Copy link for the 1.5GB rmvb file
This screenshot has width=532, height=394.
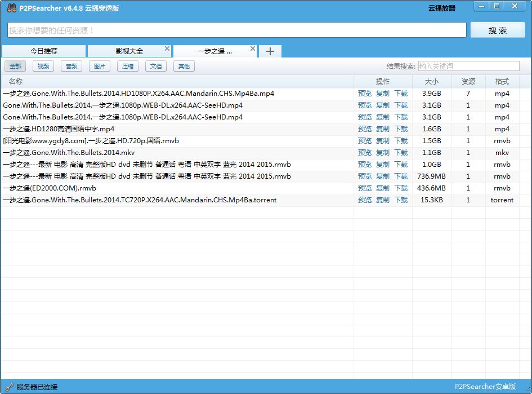tap(383, 140)
